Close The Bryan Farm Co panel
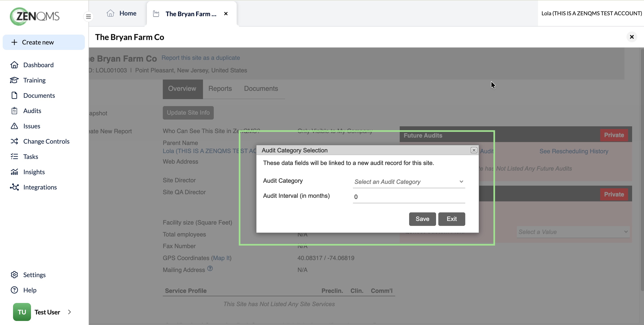This screenshot has width=644, height=325. pos(632,37)
